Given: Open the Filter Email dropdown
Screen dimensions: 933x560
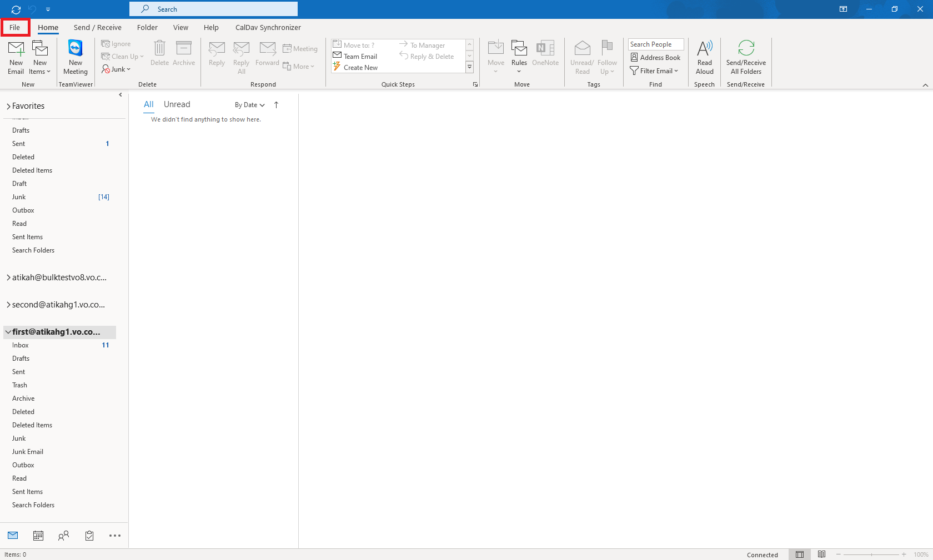Looking at the screenshot, I should tap(654, 71).
